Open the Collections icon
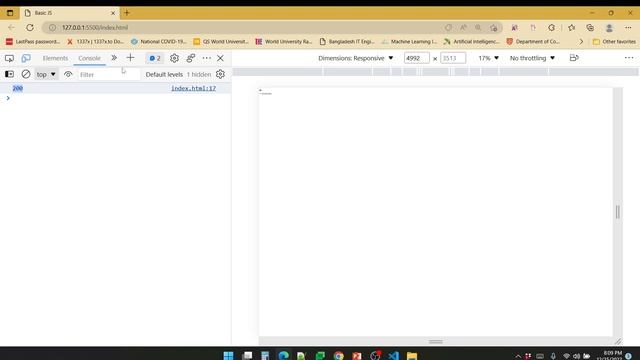 pyautogui.click(x=590, y=27)
